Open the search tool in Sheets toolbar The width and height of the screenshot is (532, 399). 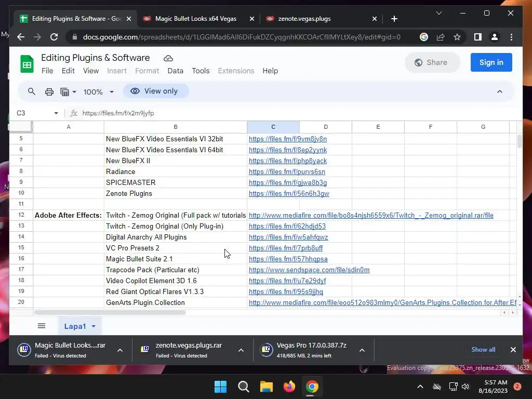click(x=32, y=91)
